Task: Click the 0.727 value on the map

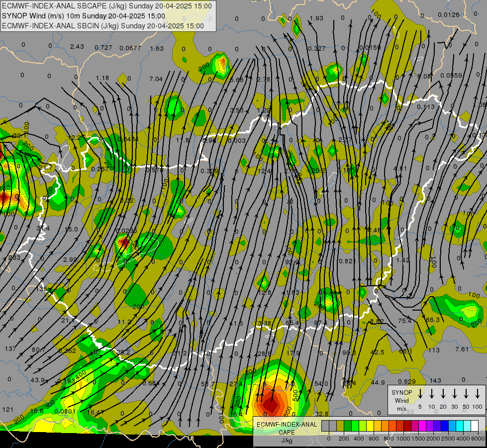Action: coord(103,48)
